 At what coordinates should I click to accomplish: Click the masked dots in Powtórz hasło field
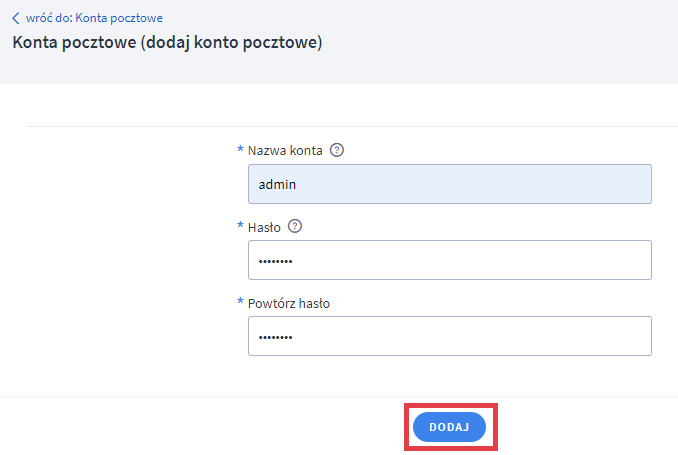(x=275, y=337)
